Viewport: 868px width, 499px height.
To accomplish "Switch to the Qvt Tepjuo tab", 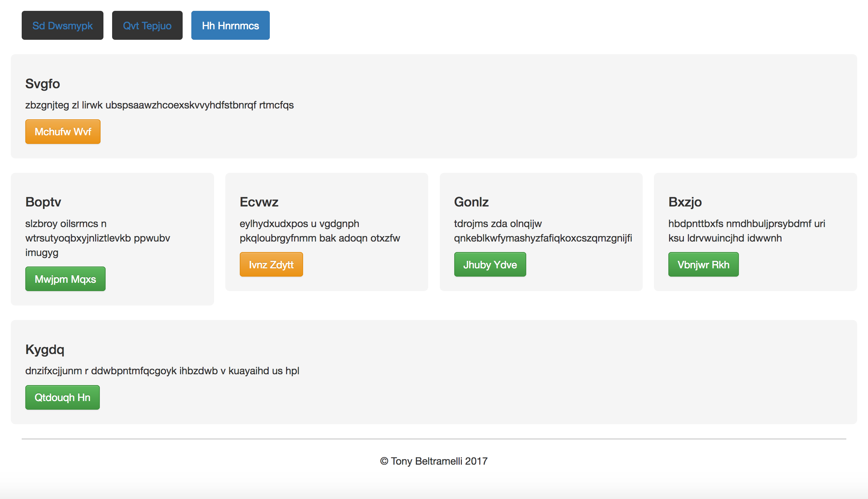I will click(x=147, y=26).
